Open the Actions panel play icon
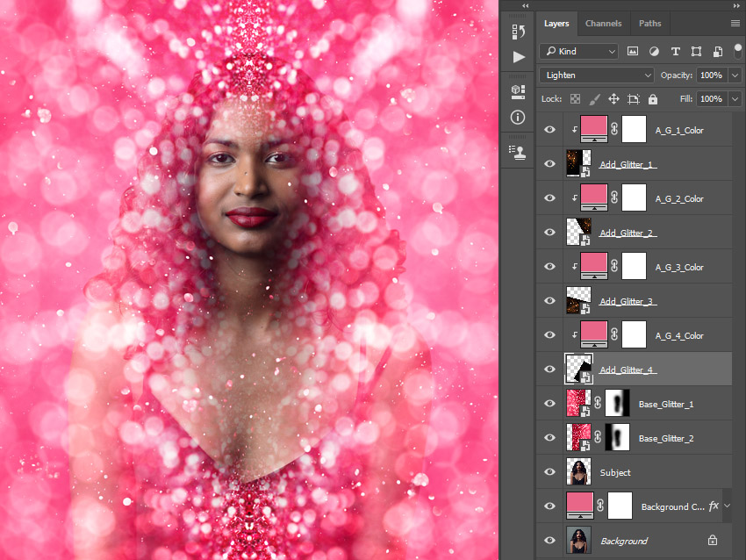This screenshot has height=560, width=746. 519,57
